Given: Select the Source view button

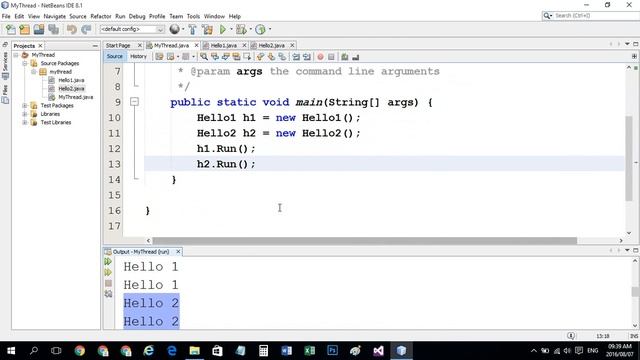Looking at the screenshot, I should pyautogui.click(x=115, y=56).
